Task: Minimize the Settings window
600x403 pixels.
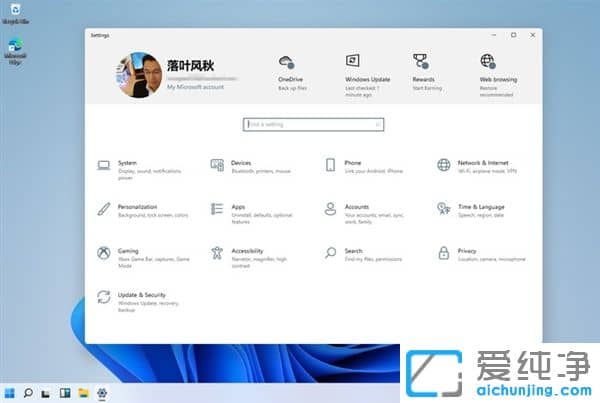Action: coord(494,35)
